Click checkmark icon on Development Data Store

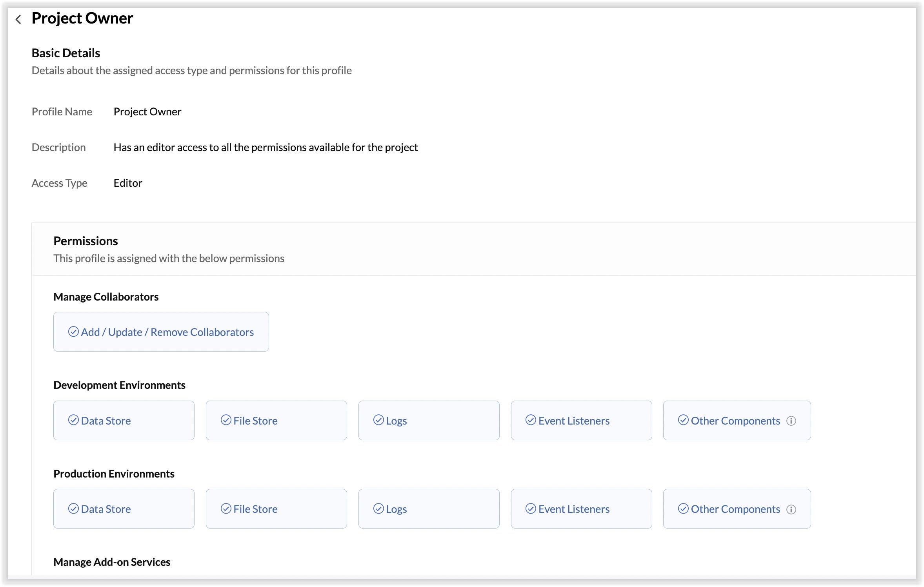click(x=73, y=420)
